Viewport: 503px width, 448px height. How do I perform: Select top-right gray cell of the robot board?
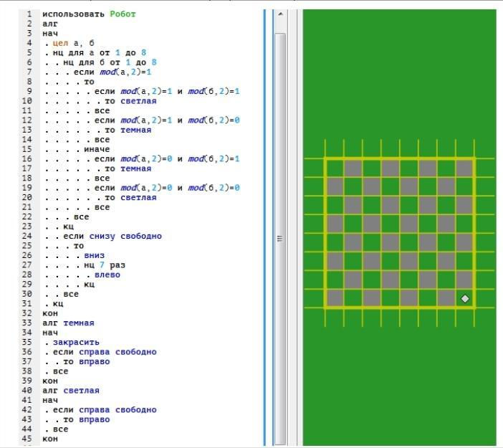(x=465, y=168)
